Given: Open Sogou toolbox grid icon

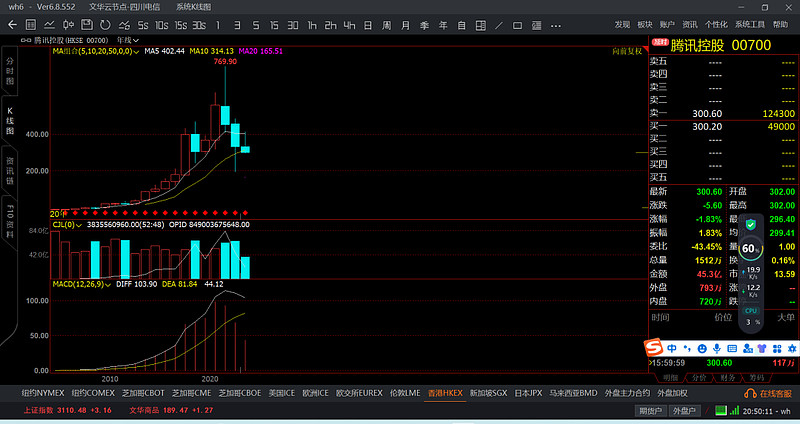Looking at the screenshot, I should click(777, 348).
